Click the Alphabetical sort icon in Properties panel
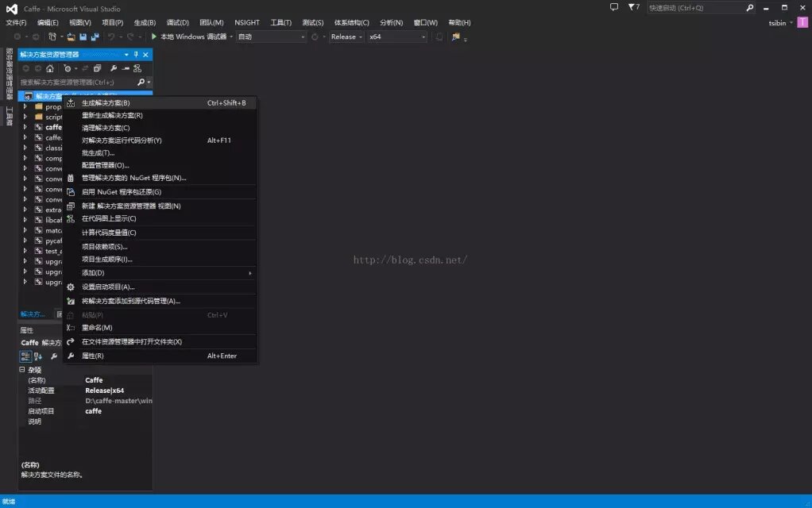 click(x=38, y=356)
